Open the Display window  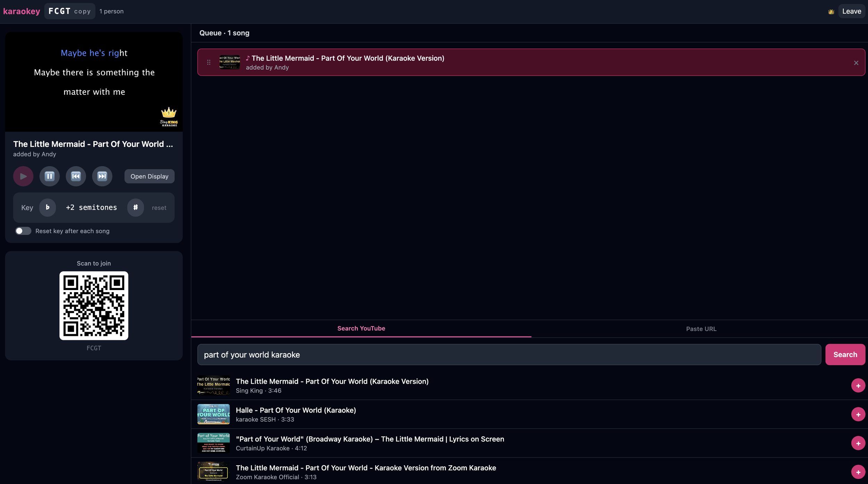(149, 176)
